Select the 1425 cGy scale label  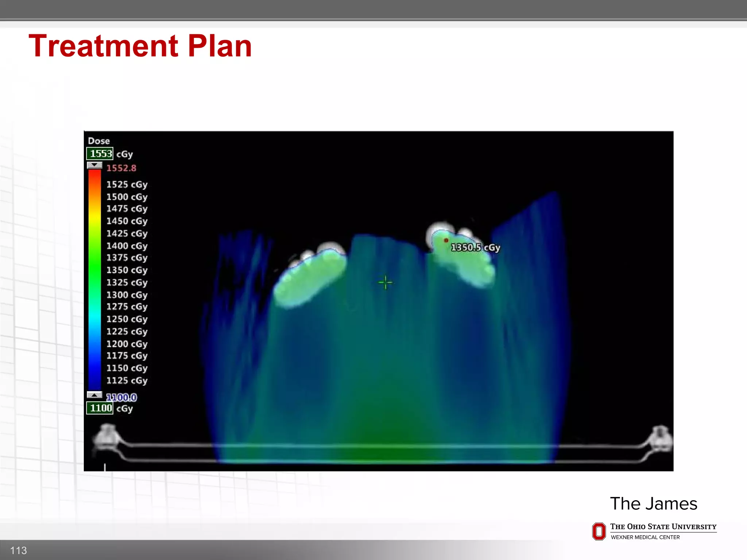click(127, 233)
